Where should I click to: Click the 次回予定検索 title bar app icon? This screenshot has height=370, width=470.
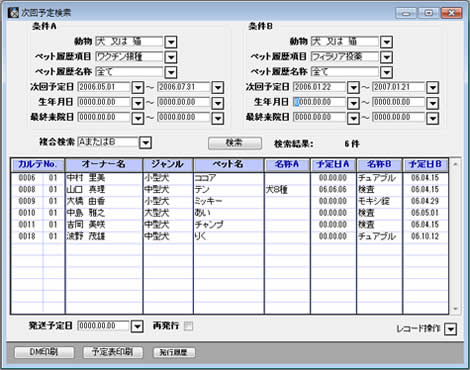pos(13,13)
